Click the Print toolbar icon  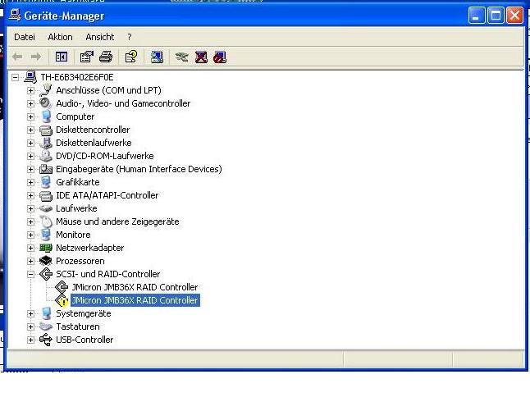(106, 57)
